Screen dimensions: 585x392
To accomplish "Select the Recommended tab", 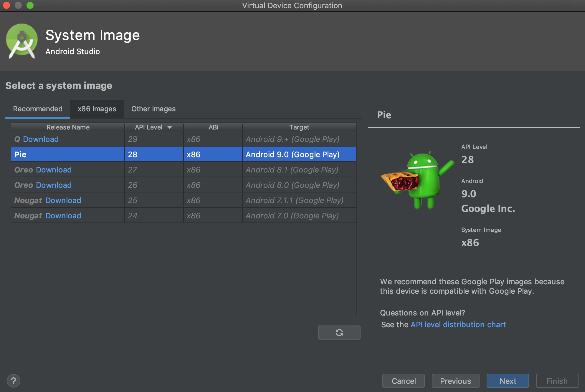I will pyautogui.click(x=38, y=109).
